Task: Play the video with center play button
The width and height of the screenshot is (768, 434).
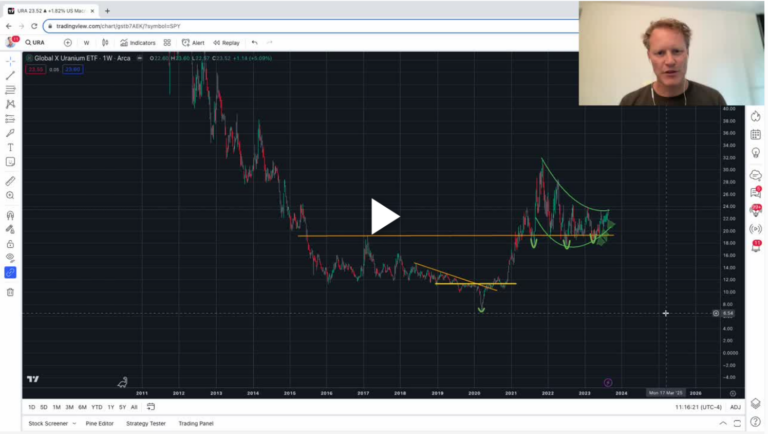Action: click(x=385, y=216)
